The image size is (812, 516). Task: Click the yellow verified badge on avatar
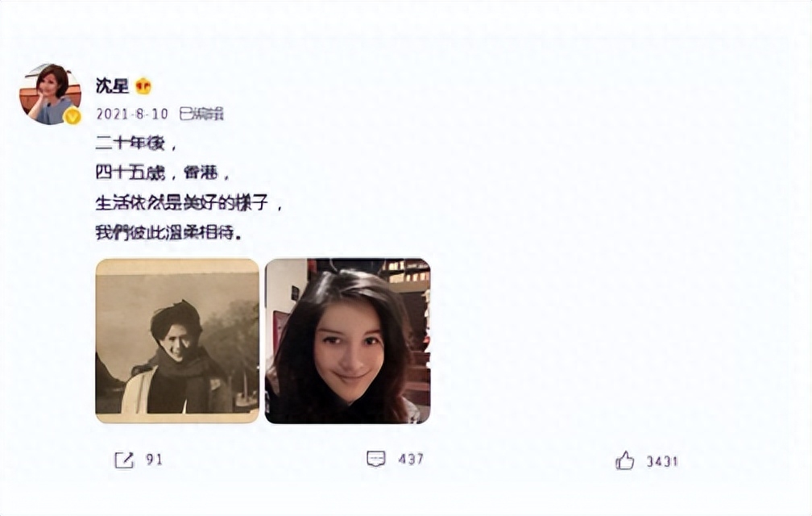(73, 117)
